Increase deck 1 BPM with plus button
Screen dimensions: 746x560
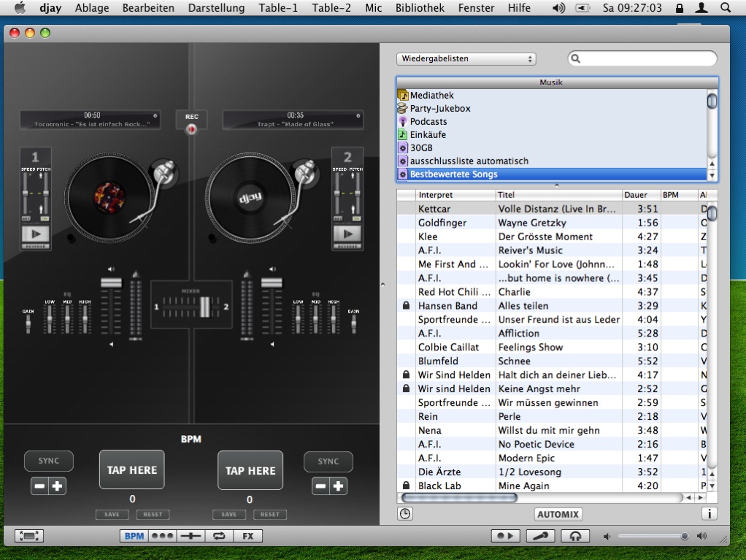coord(57,486)
